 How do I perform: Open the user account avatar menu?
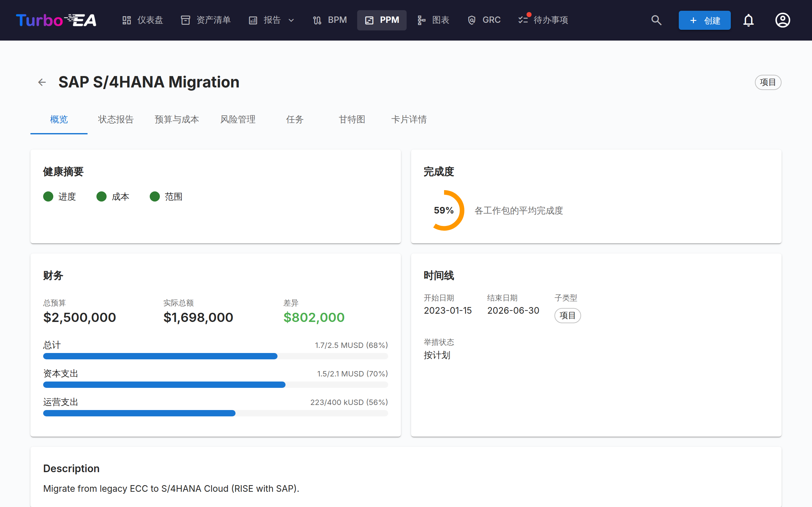coord(783,20)
